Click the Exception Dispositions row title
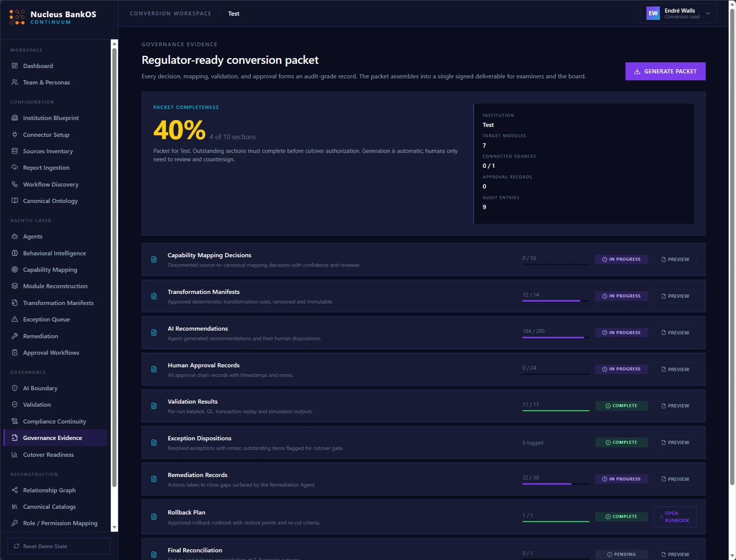Viewport: 736px width, 560px height. [199, 438]
